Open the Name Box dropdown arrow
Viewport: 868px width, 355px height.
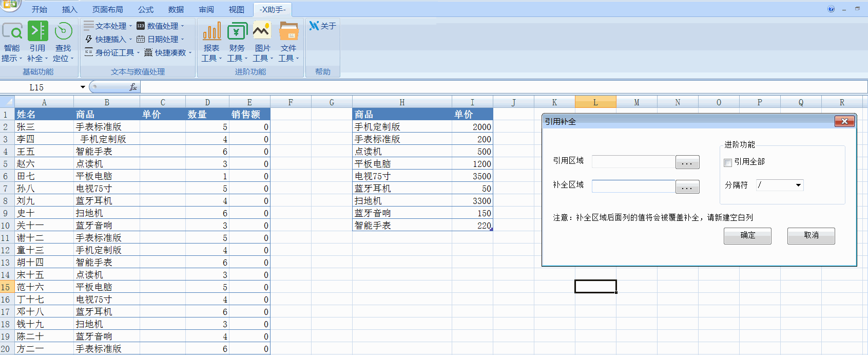coord(83,87)
